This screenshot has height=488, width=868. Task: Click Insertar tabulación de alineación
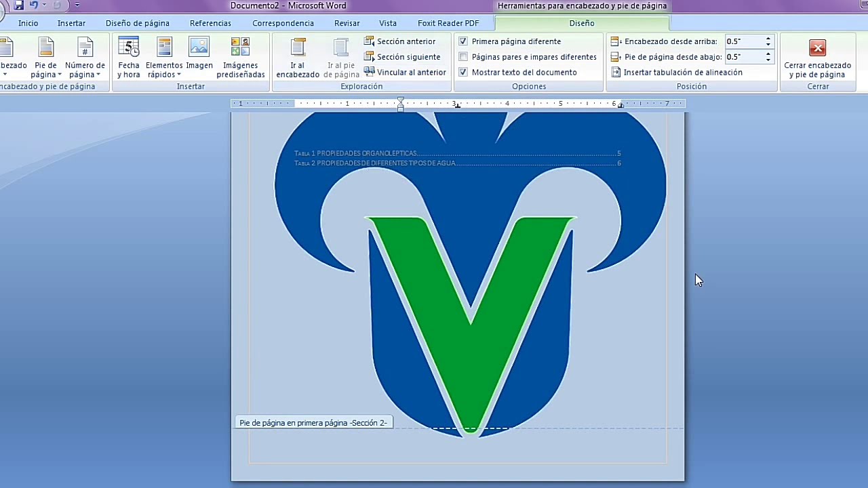pos(677,72)
